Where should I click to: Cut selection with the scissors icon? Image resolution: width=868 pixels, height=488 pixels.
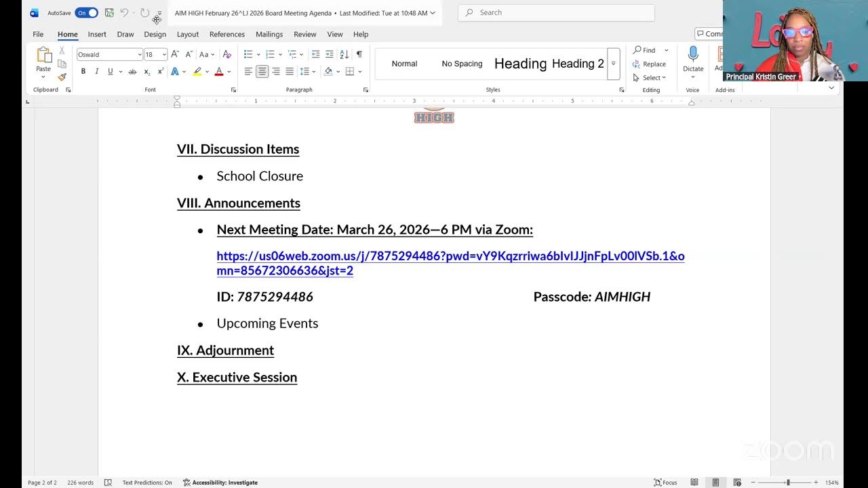[62, 51]
